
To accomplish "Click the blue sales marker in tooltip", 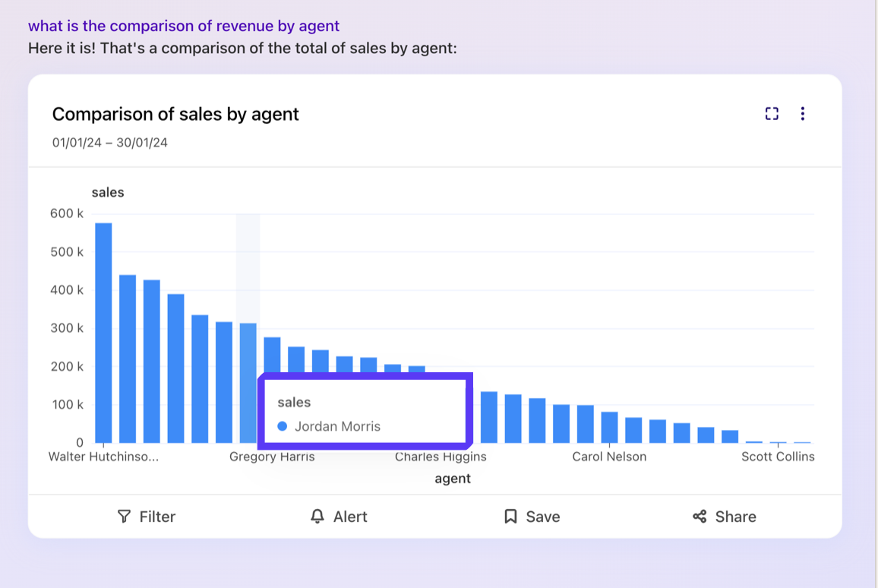I will [282, 426].
